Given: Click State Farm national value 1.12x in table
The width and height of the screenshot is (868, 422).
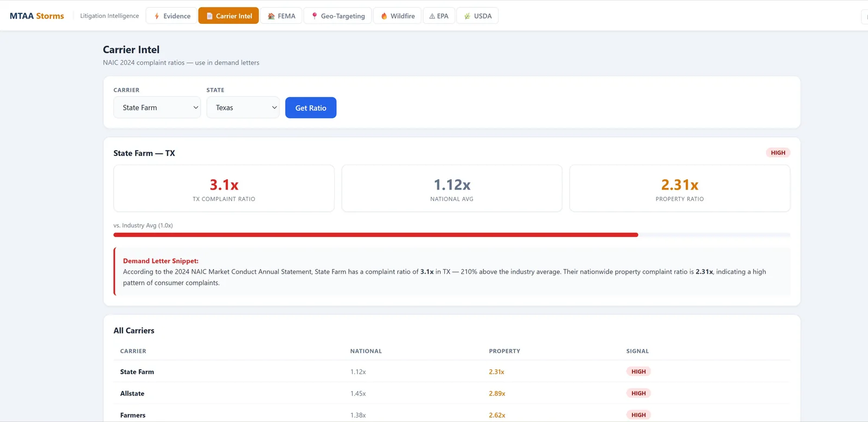Looking at the screenshot, I should point(358,371).
